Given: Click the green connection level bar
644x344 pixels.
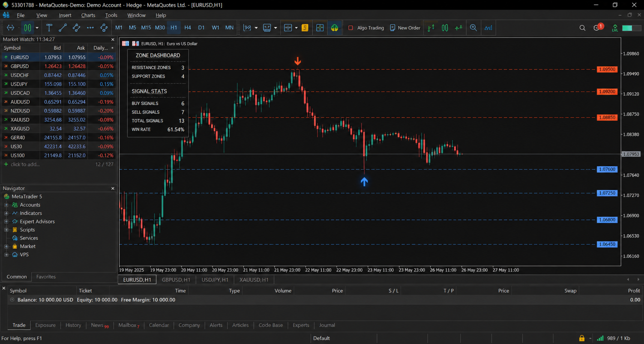Looking at the screenshot, I should pyautogui.click(x=632, y=28).
